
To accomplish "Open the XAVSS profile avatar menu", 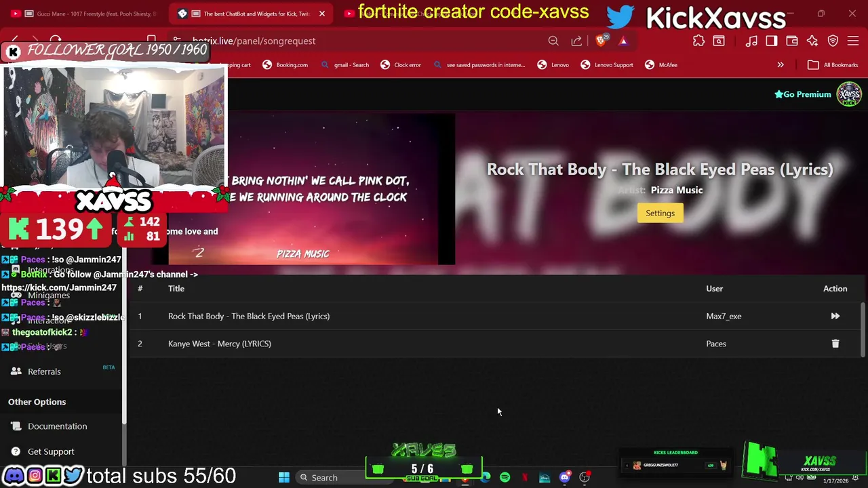I will [x=848, y=94].
